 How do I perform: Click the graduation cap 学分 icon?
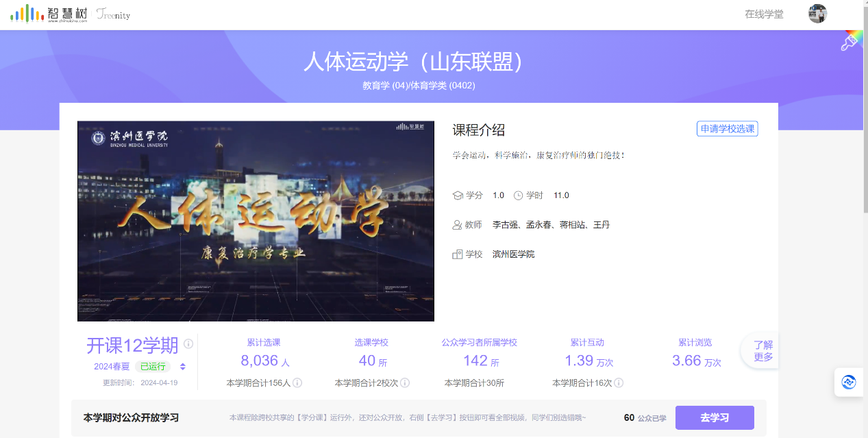point(458,195)
